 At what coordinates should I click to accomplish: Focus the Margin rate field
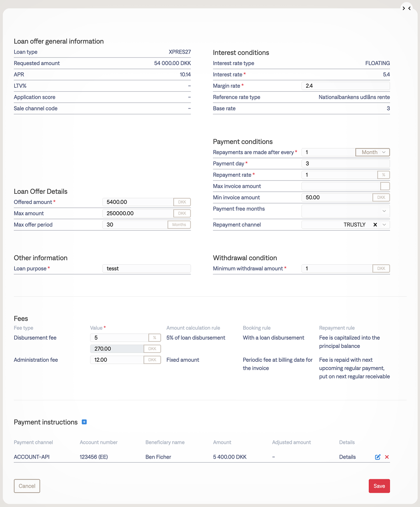(x=345, y=86)
